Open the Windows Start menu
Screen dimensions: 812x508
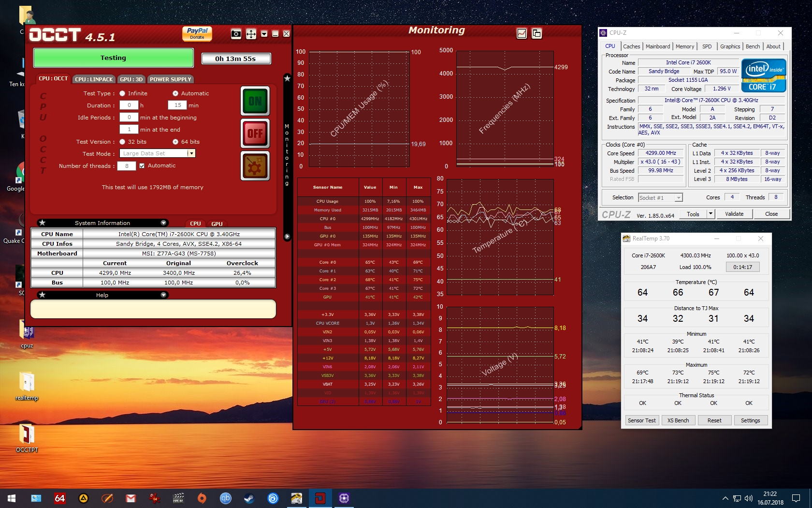point(12,498)
